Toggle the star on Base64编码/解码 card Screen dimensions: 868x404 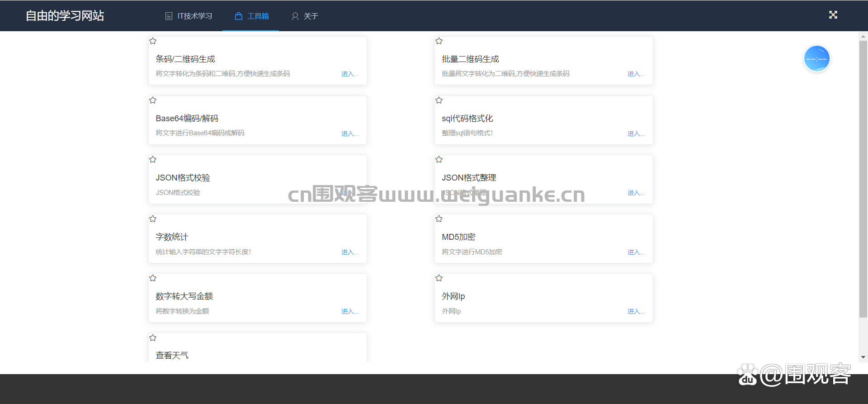[x=153, y=100]
